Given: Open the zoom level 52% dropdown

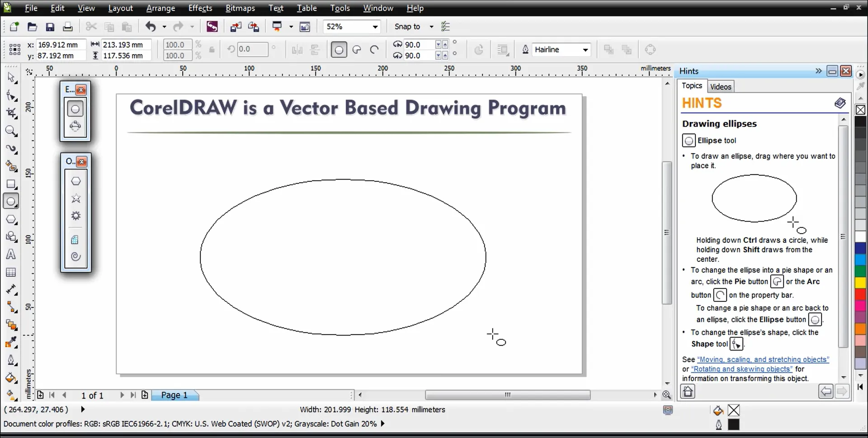Looking at the screenshot, I should click(x=375, y=27).
